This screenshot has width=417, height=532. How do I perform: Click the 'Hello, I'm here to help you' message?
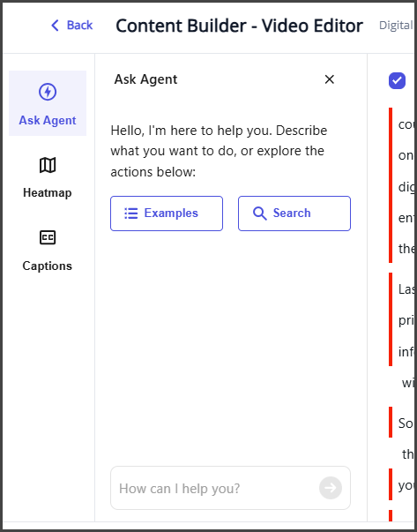[x=219, y=151]
